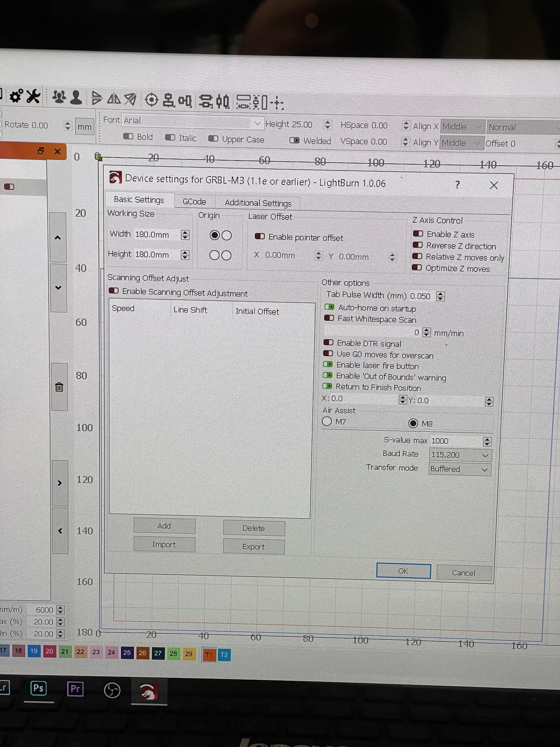Click the Align Left edges icon
The width and height of the screenshot is (560, 747).
tap(169, 100)
